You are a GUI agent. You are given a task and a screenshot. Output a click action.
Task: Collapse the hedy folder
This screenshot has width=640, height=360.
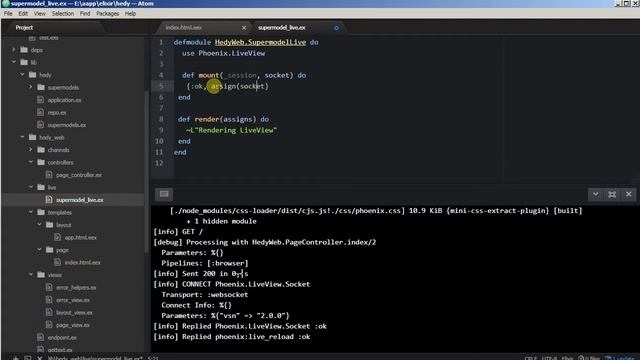click(22, 75)
